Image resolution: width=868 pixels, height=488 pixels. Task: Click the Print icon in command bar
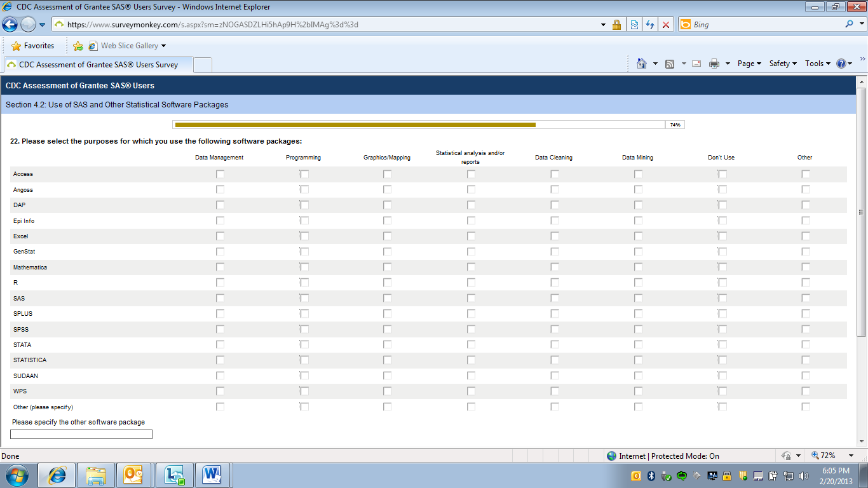[714, 64]
